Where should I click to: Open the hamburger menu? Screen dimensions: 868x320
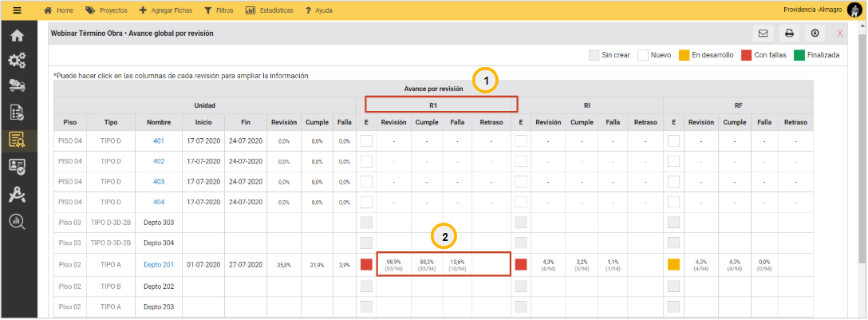pos(17,10)
